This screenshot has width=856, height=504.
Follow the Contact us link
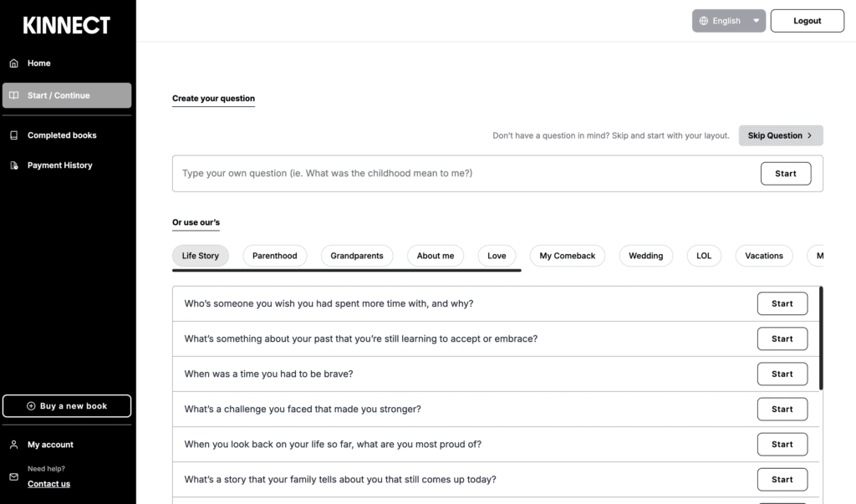tap(48, 483)
